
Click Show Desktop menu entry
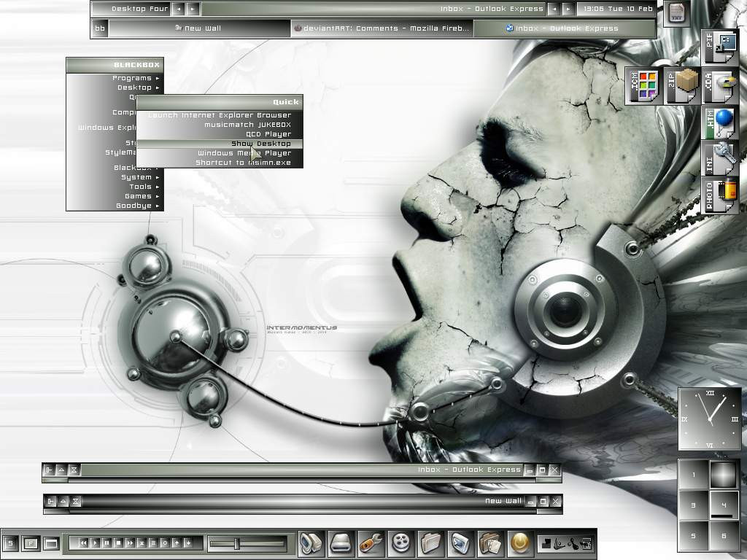pyautogui.click(x=220, y=144)
